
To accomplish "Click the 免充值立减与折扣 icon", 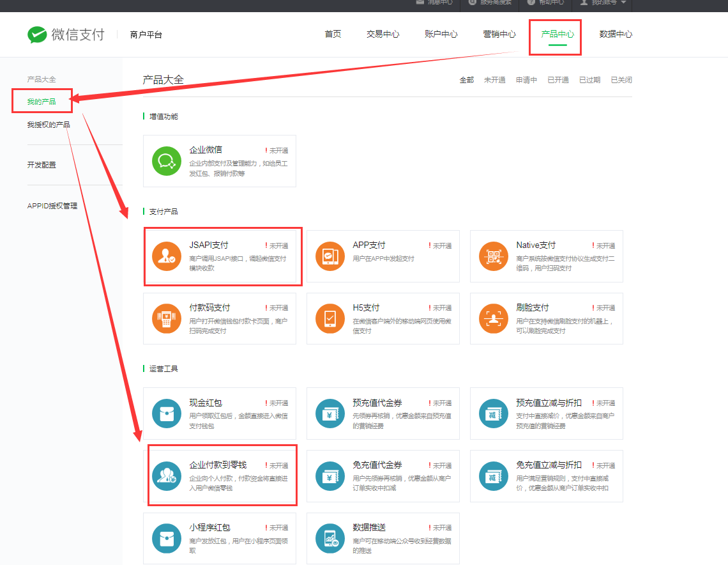I will click(494, 476).
